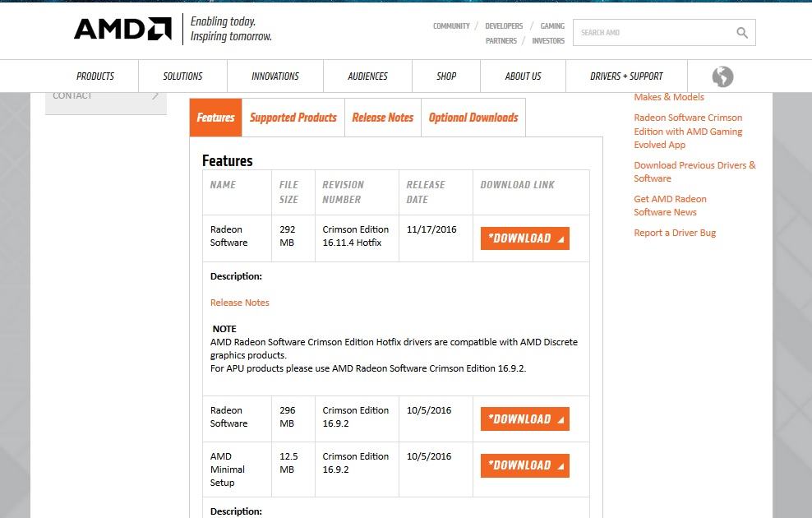Download Crimson Edition 16.11.4 Hotfix

click(x=524, y=238)
